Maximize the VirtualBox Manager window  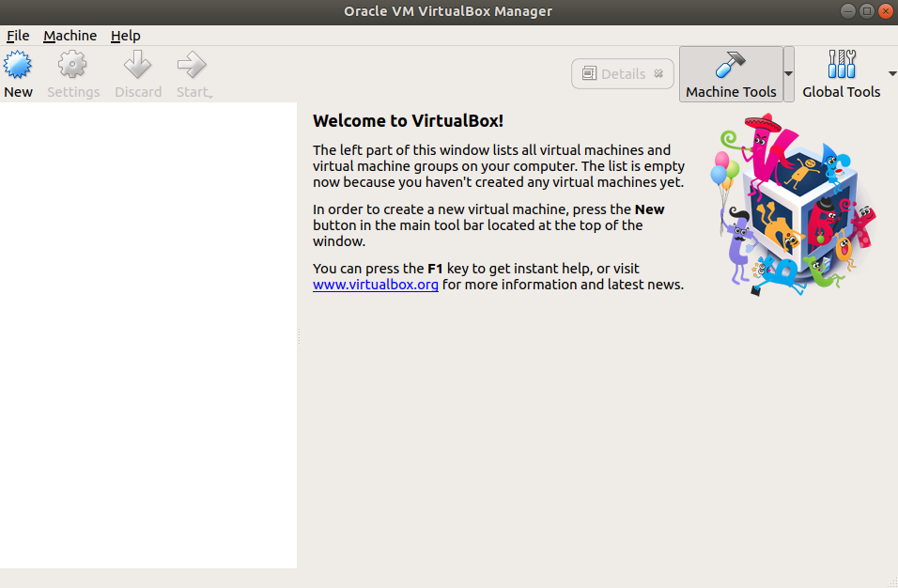[x=866, y=11]
